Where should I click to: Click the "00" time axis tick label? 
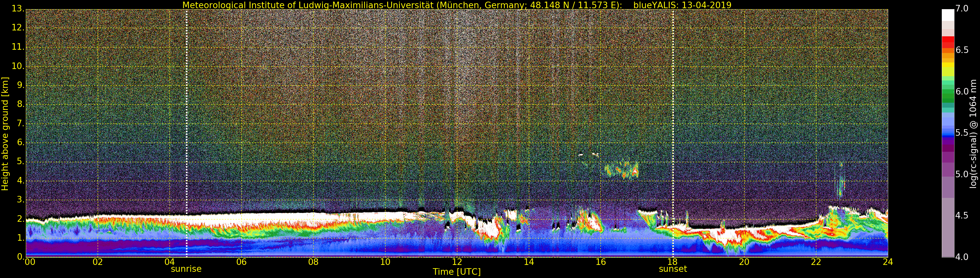(x=30, y=262)
